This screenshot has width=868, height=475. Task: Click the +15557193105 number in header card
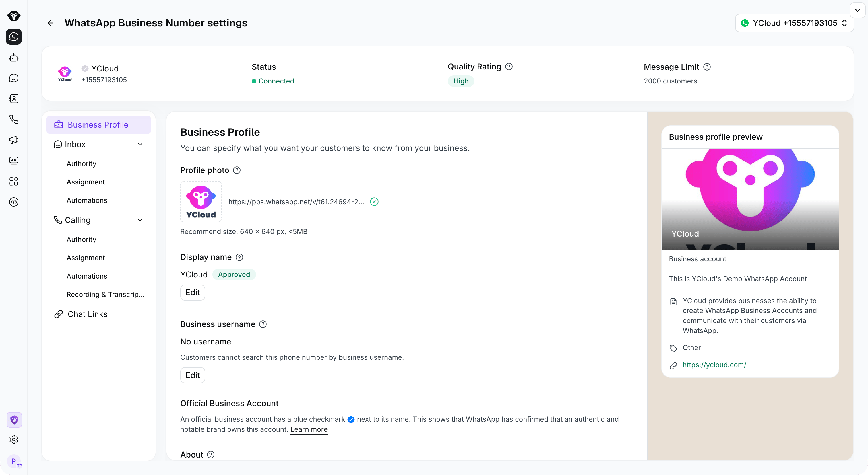(104, 80)
